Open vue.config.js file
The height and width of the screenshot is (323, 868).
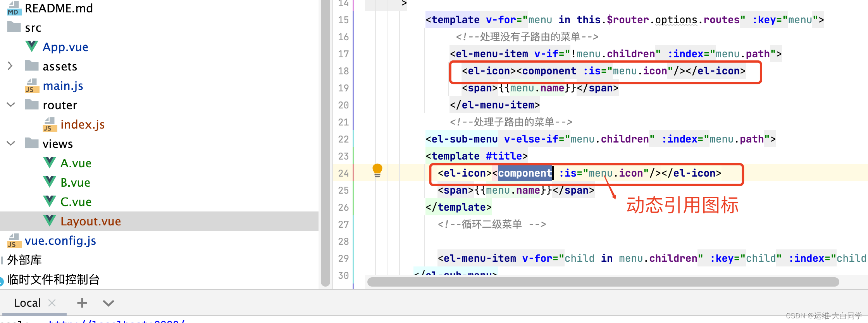click(x=60, y=241)
